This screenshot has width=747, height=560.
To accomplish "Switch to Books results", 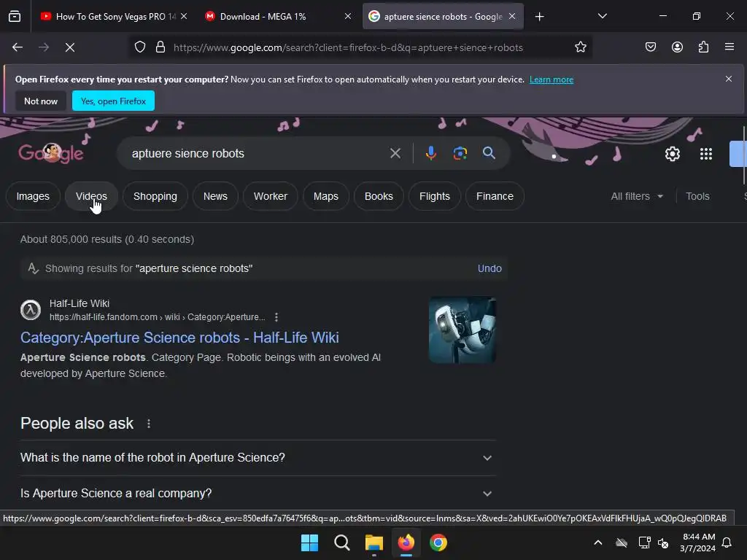I will tap(379, 196).
